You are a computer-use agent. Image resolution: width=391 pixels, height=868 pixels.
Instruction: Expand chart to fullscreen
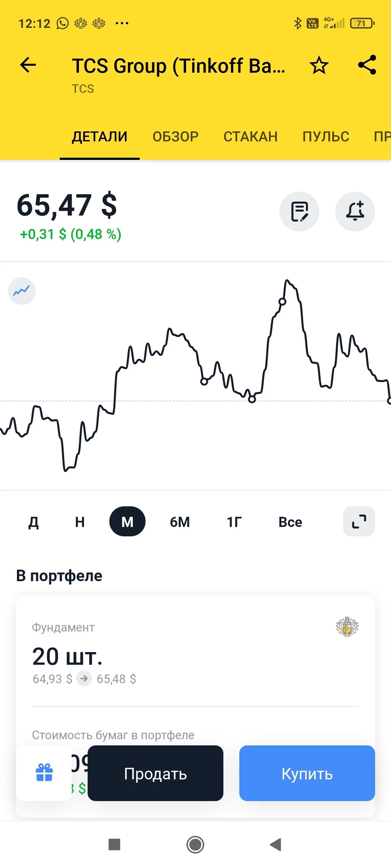[359, 522]
